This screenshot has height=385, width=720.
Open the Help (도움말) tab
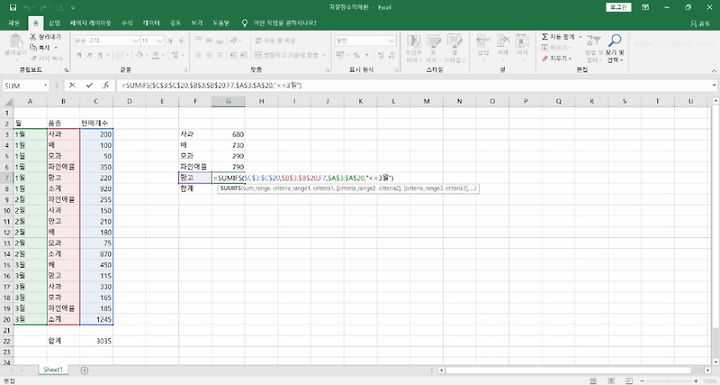click(x=221, y=23)
